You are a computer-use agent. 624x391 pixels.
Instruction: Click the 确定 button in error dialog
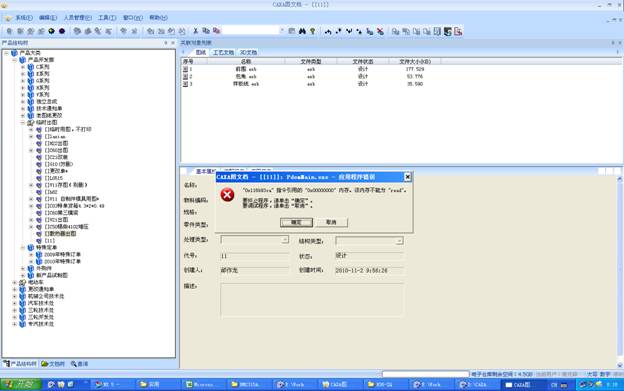click(296, 222)
